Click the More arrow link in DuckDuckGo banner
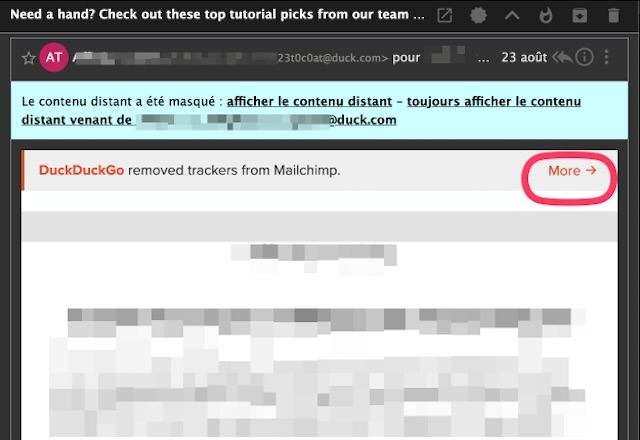 (x=571, y=171)
